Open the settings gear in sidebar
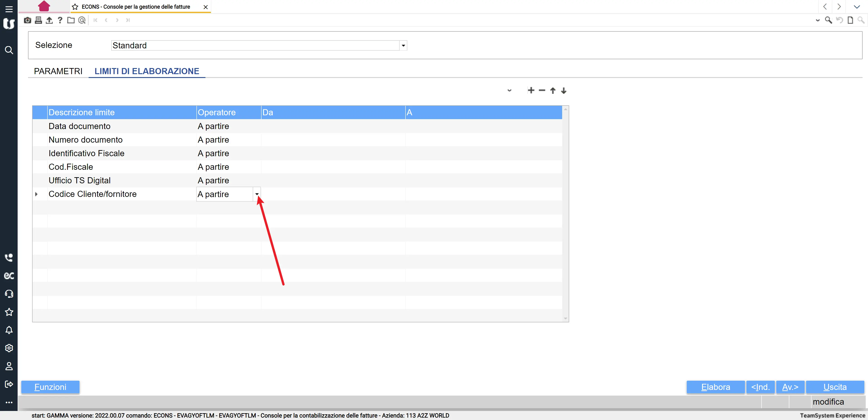Viewport: 868px width, 420px height. click(9, 348)
